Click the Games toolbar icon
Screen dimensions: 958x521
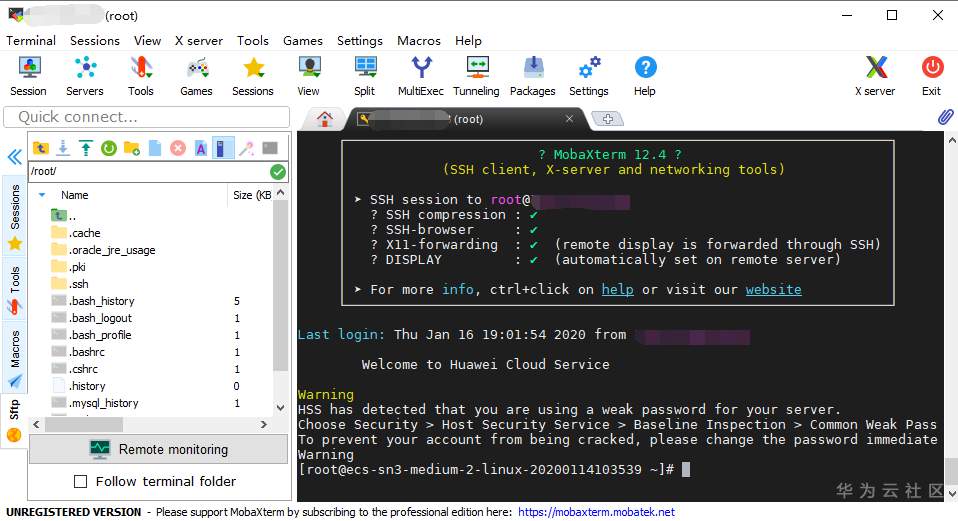(196, 76)
